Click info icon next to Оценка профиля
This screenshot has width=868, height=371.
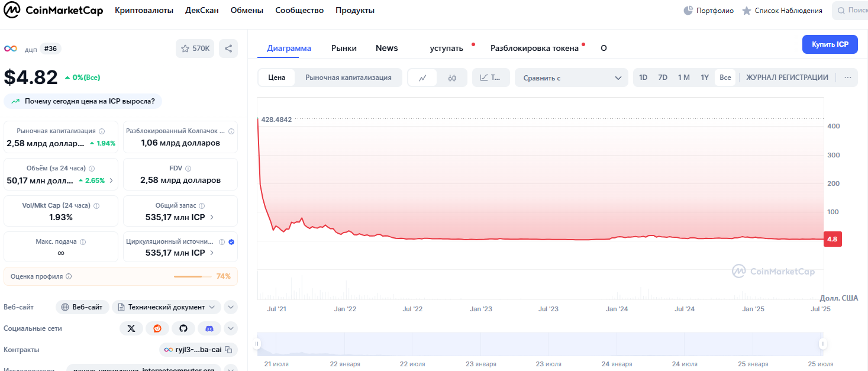coord(69,276)
